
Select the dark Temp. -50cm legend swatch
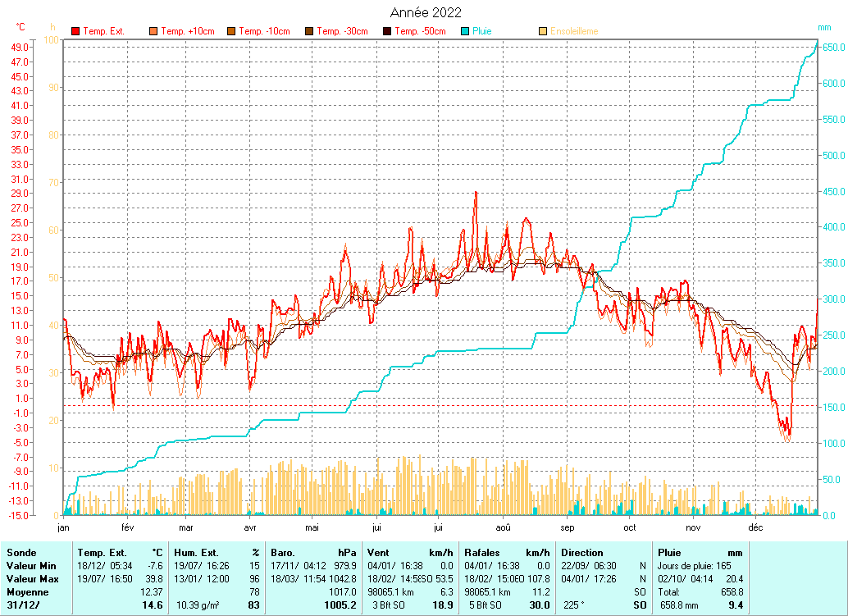[x=387, y=32]
